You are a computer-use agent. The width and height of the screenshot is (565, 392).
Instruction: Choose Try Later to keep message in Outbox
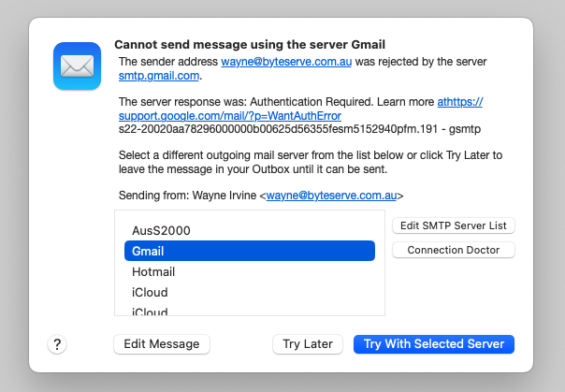(x=308, y=344)
